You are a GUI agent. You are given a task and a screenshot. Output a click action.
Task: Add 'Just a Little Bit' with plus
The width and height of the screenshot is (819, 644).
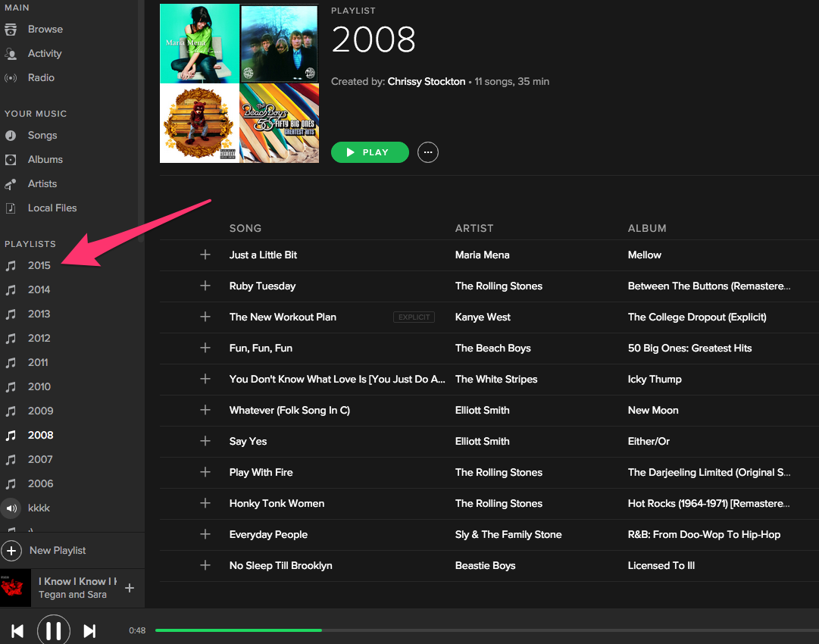coord(205,255)
